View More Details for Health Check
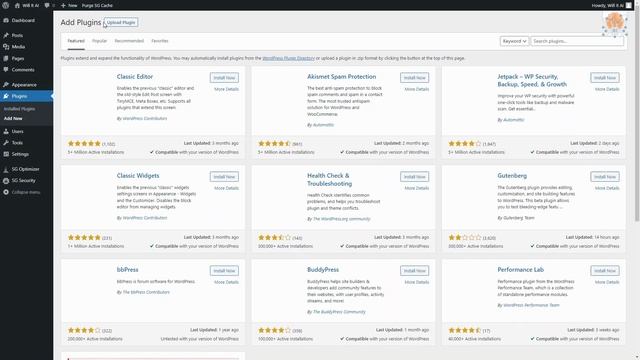Screen dimensions: 640x360 [x=417, y=188]
